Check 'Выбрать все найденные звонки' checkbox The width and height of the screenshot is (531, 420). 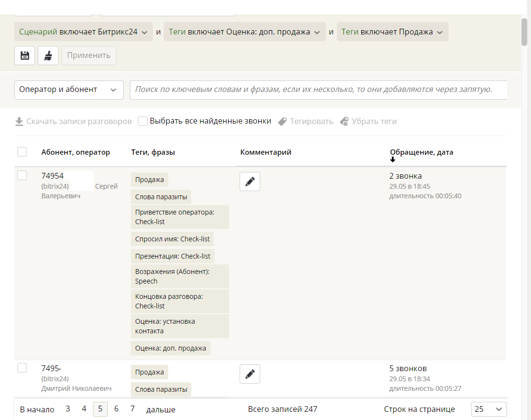coord(143,121)
